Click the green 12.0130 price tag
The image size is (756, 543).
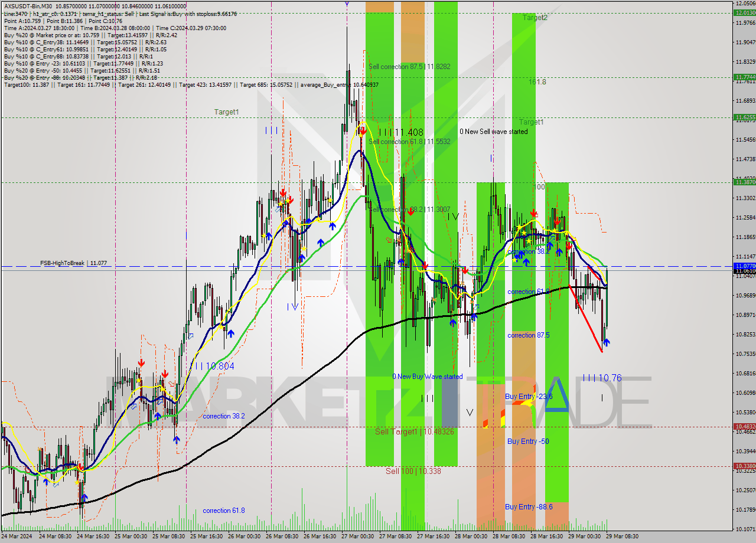pyautogui.click(x=744, y=12)
